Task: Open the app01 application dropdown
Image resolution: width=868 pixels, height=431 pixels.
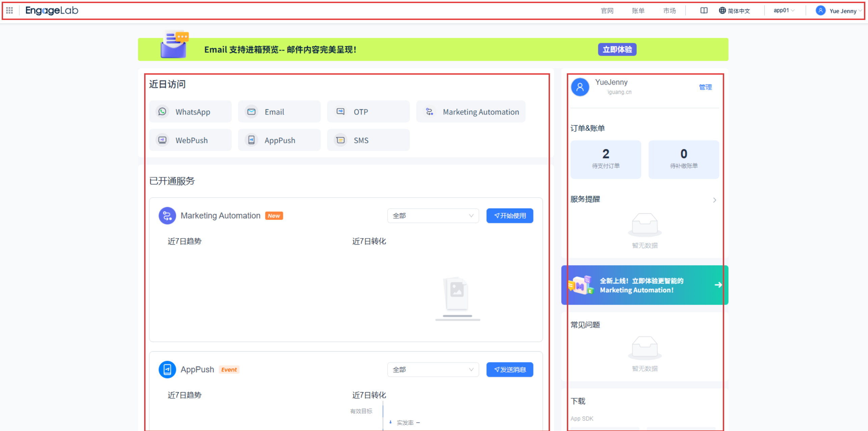Action: tap(784, 10)
